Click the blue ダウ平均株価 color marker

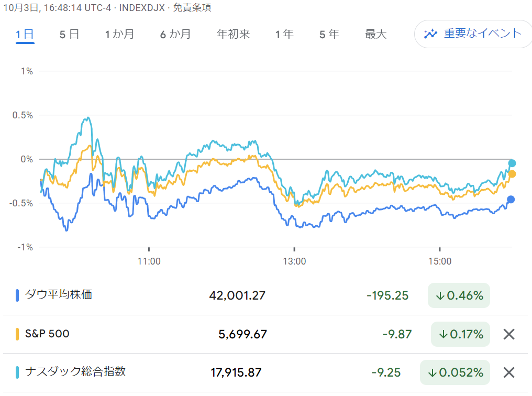pos(17,295)
